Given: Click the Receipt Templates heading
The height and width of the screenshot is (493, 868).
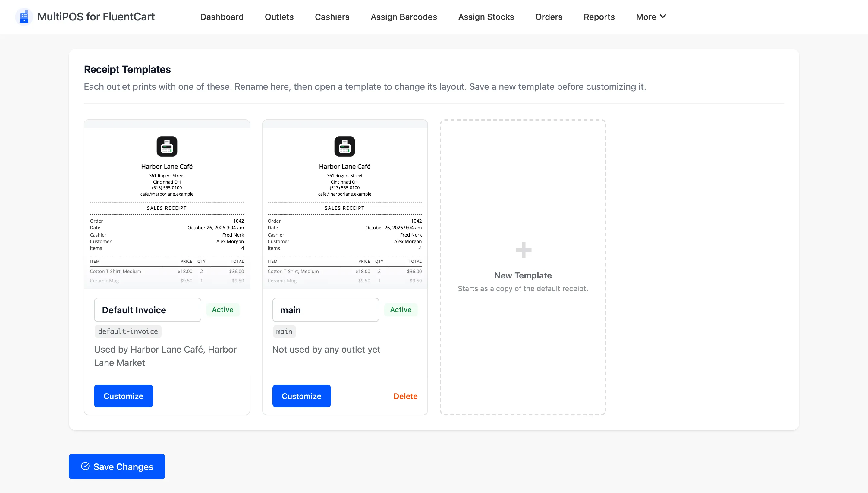Looking at the screenshot, I should 127,69.
